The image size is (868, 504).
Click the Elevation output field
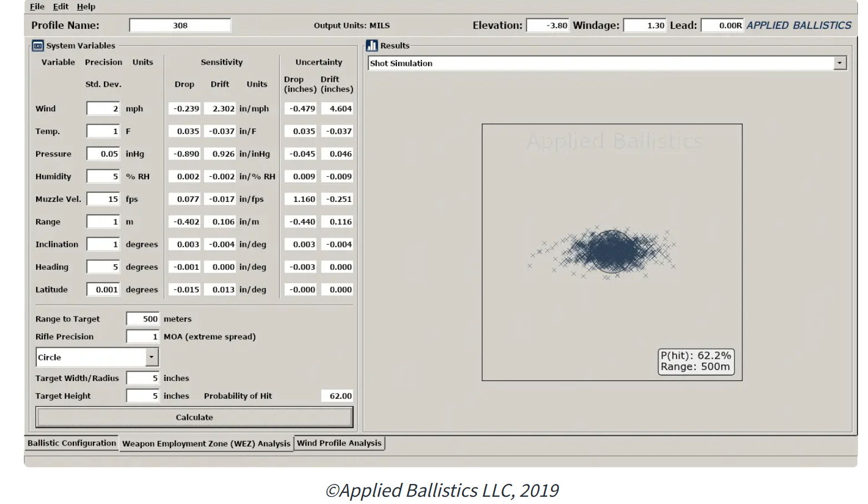tap(548, 26)
